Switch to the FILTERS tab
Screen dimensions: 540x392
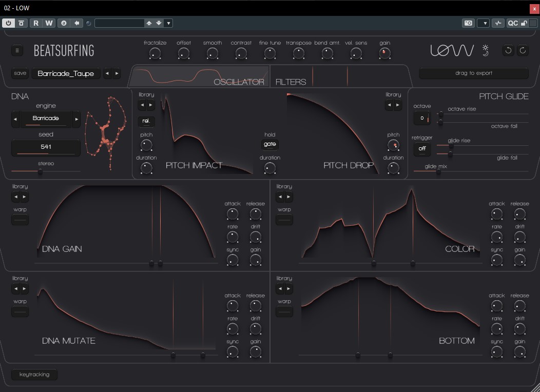340,76
